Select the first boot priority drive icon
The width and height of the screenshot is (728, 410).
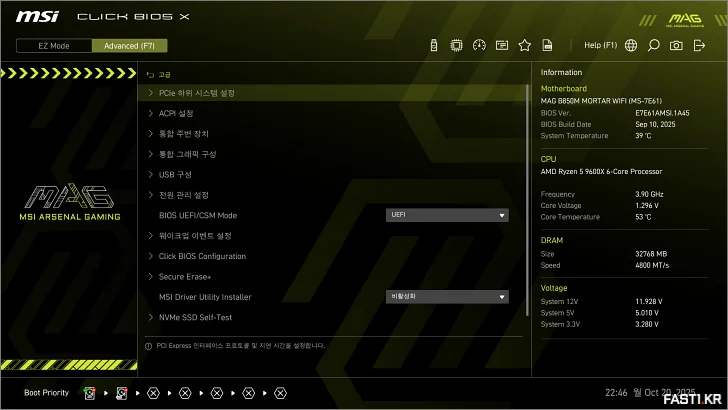tap(90, 393)
